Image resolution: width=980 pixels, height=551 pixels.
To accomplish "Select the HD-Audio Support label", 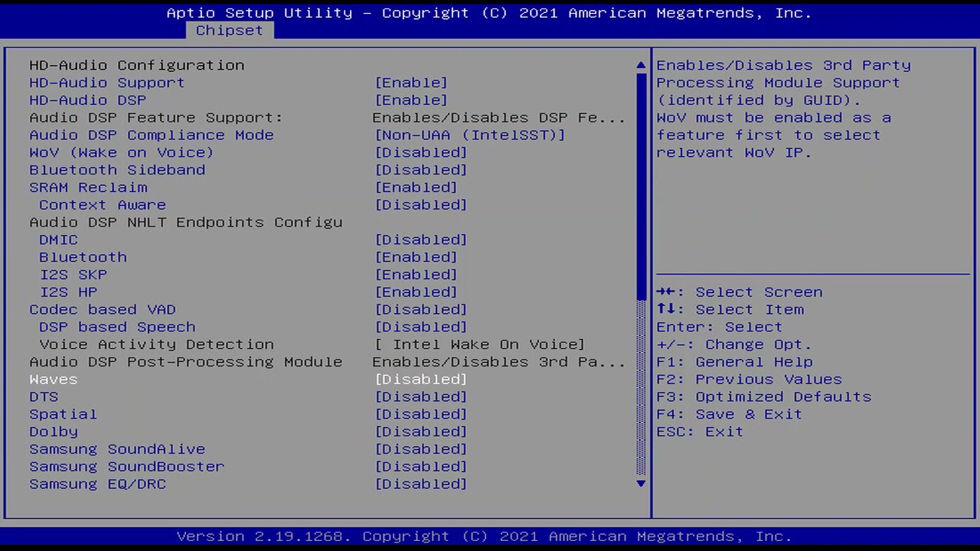I will click(107, 83).
